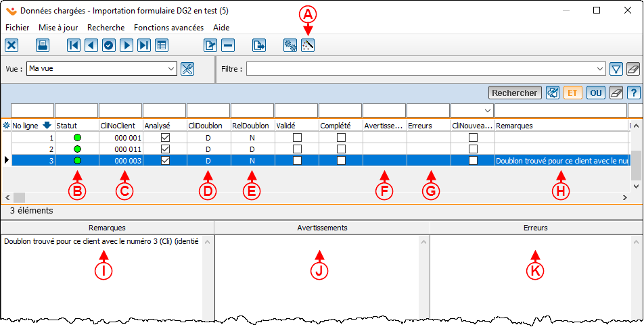Click the blue help question mark icon
Screen dimensions: 644x327
tap(633, 93)
